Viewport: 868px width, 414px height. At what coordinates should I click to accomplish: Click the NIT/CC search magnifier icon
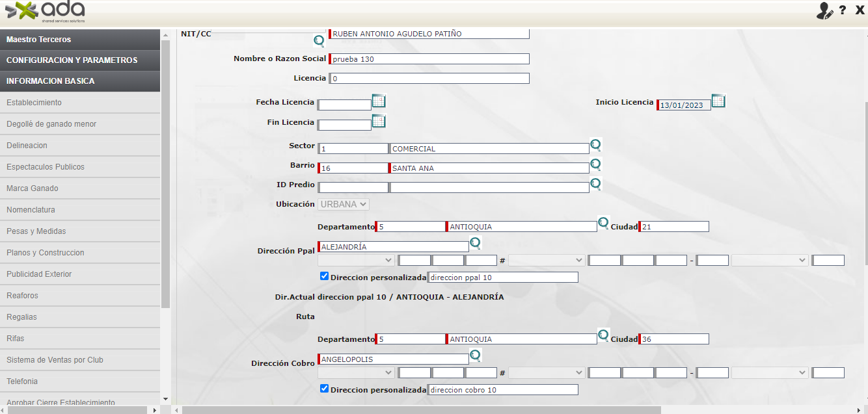coord(319,41)
